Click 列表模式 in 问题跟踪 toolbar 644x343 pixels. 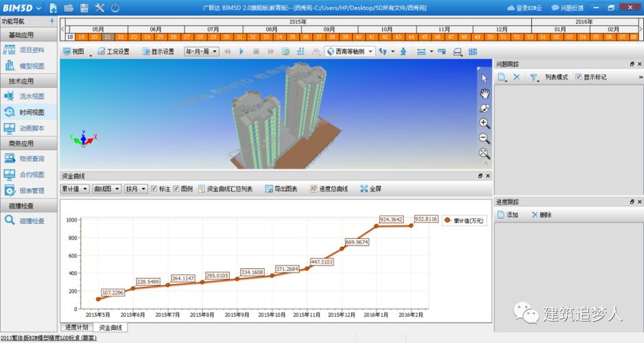coord(556,77)
